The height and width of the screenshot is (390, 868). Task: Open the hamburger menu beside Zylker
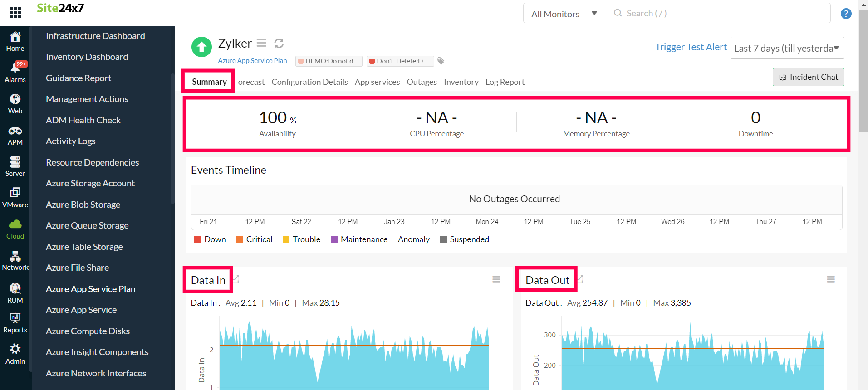point(261,43)
